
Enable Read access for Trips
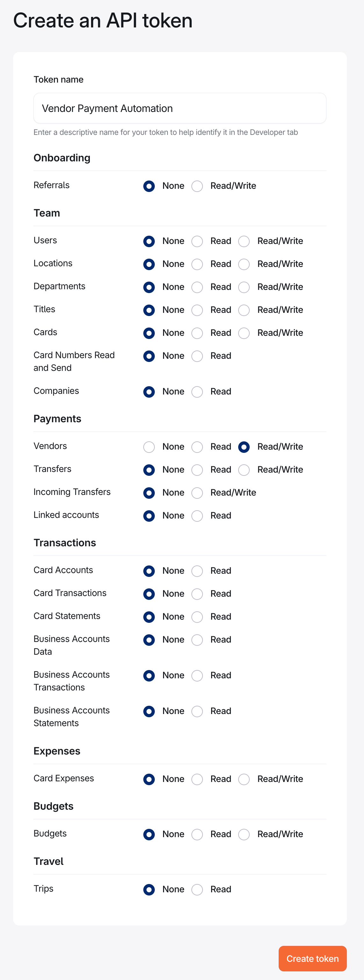[197, 889]
